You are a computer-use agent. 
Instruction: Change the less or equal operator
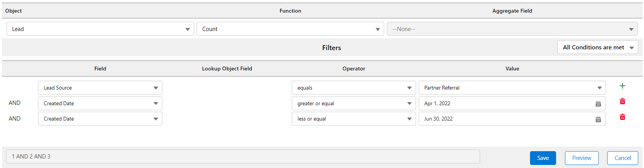click(353, 119)
